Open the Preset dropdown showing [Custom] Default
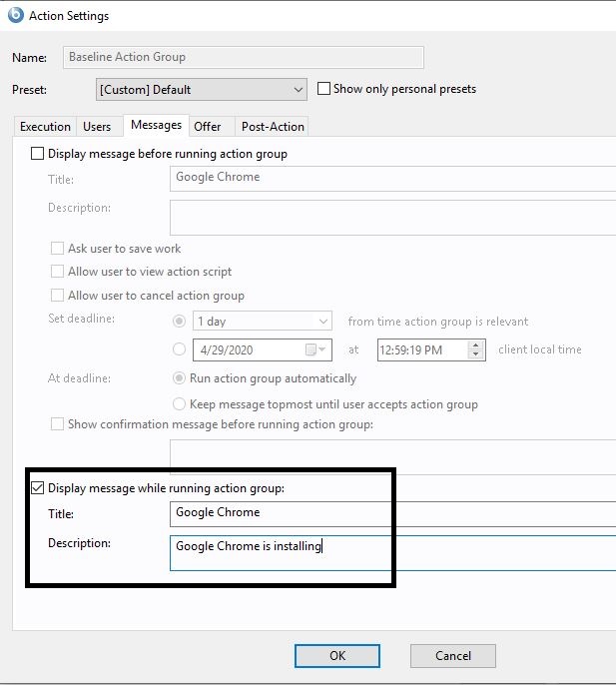The image size is (616, 685). [202, 90]
